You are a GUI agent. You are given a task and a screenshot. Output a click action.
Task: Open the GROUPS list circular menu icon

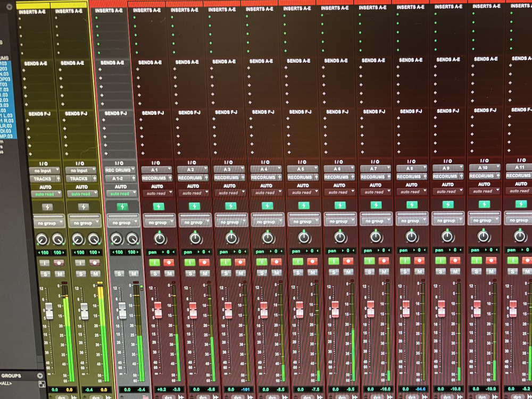coord(40,376)
